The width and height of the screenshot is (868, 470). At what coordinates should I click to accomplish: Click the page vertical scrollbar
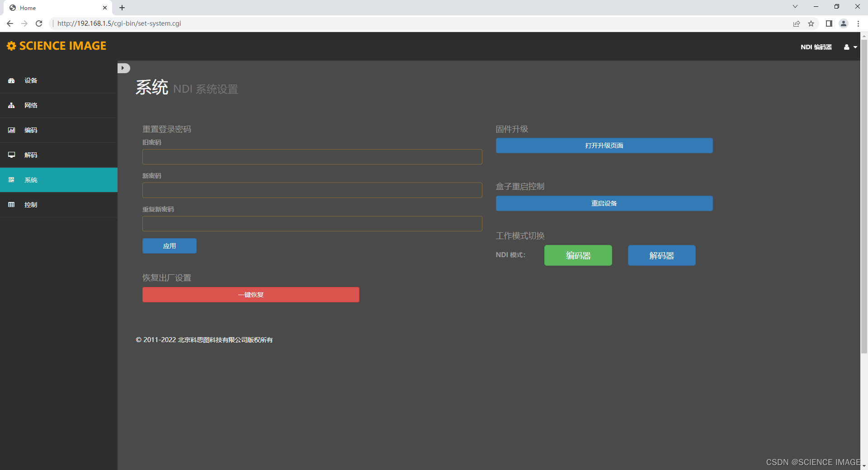[x=864, y=197]
